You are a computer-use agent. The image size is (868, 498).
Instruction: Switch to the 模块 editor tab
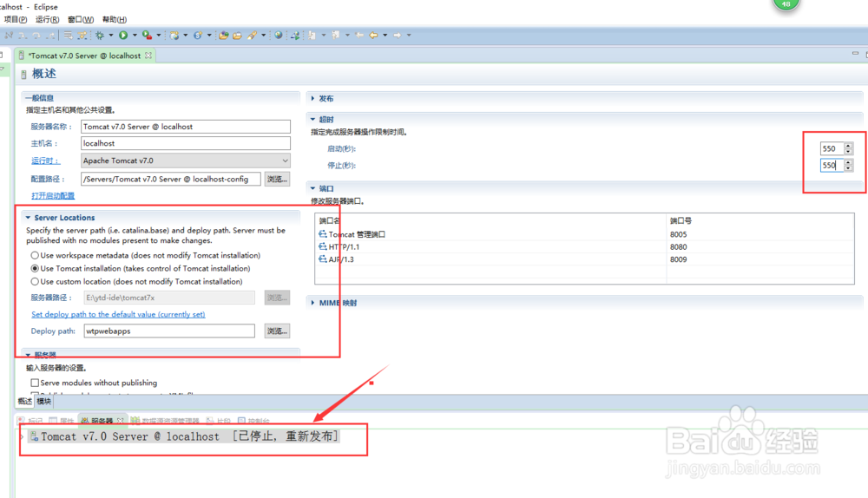click(44, 401)
